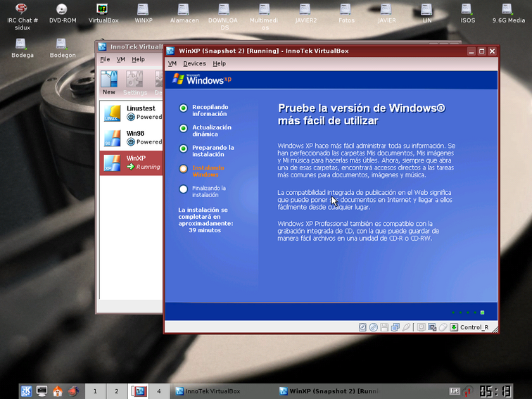Launch the red browser icon in taskbar

click(73, 391)
